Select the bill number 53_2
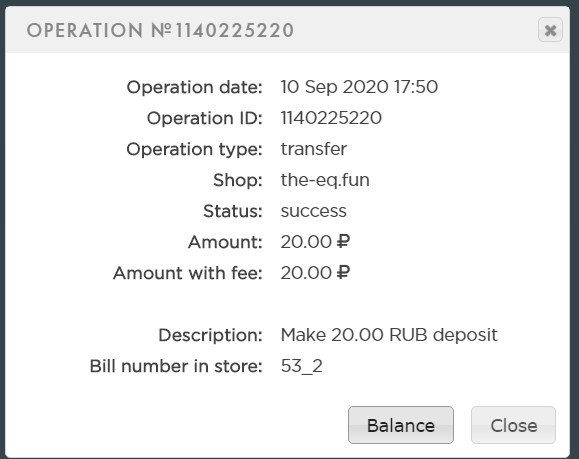The height and width of the screenshot is (459, 579). 302,366
